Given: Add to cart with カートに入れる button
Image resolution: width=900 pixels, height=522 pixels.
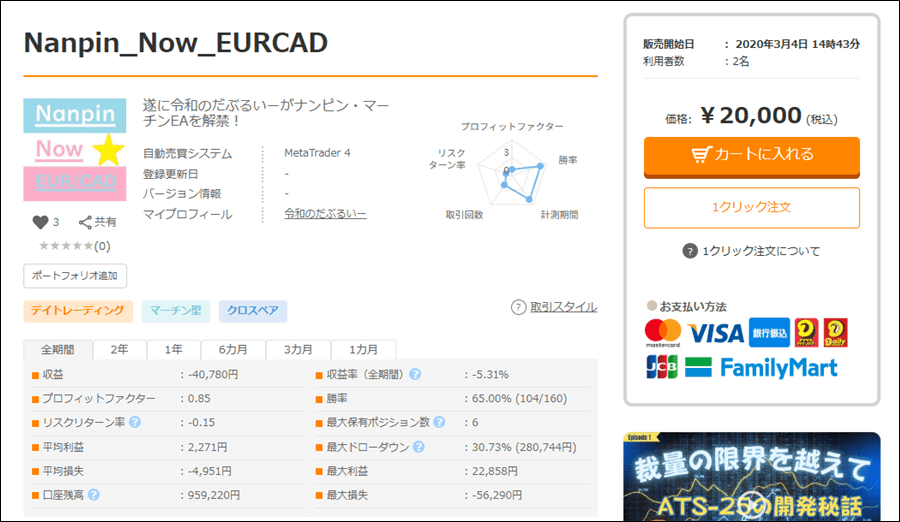Looking at the screenshot, I should 751,156.
